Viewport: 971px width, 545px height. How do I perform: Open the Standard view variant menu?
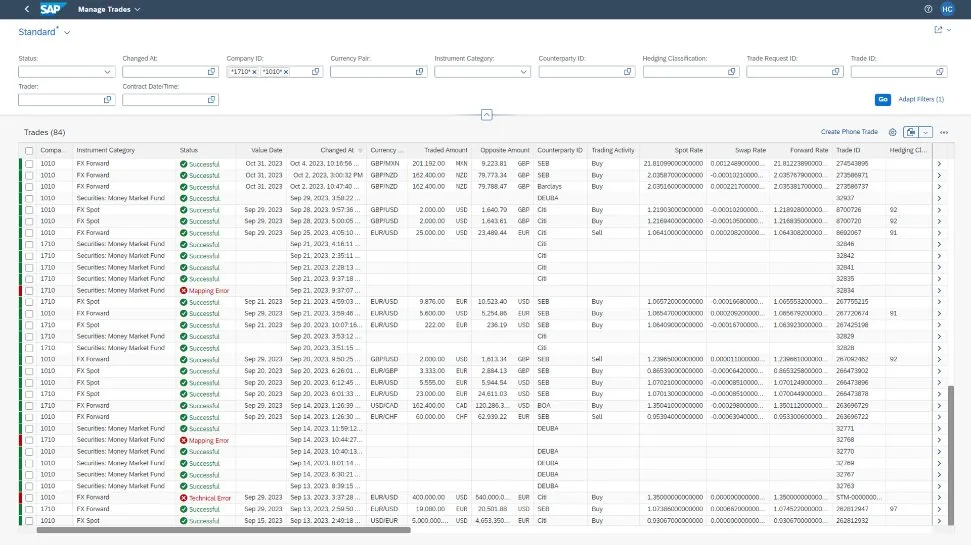click(x=67, y=32)
